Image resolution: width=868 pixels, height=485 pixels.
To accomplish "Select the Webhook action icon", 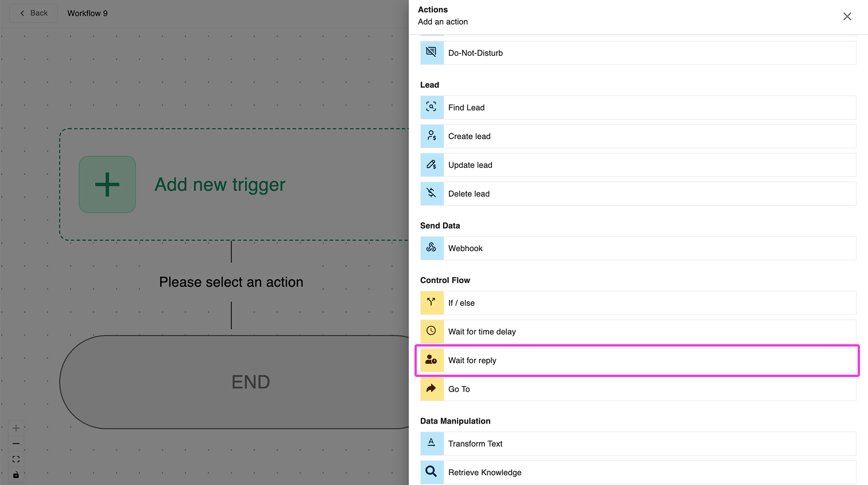I will point(432,248).
